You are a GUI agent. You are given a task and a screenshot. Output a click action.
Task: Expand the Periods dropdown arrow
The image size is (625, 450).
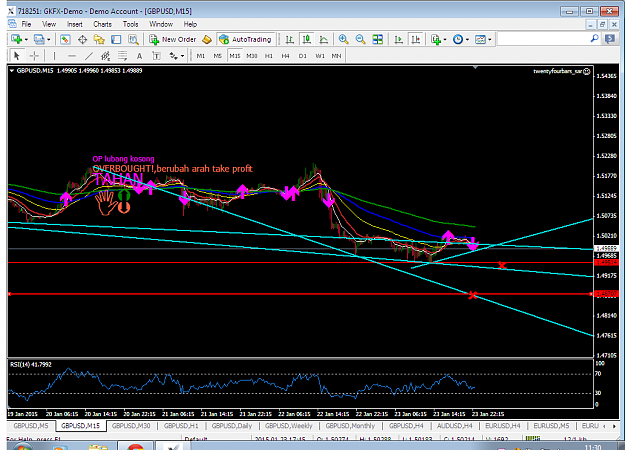(467, 39)
